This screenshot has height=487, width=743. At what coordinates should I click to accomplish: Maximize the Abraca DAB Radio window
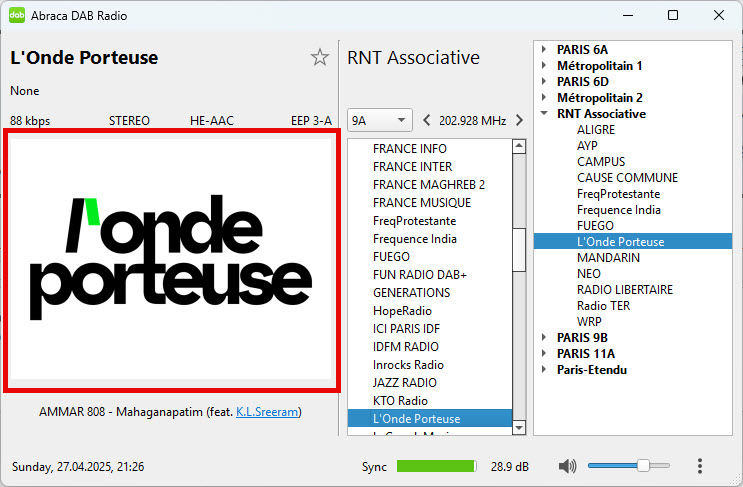672,15
